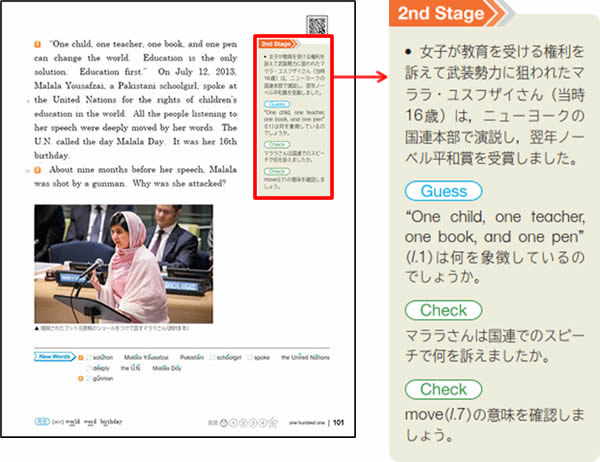Click the orange marker before "About nine months"

click(38, 170)
